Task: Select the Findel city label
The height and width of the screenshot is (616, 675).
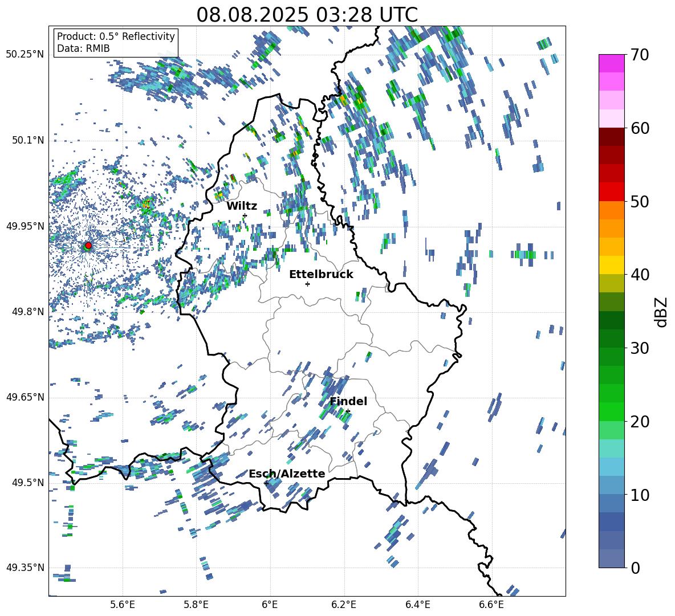Action: (x=348, y=401)
